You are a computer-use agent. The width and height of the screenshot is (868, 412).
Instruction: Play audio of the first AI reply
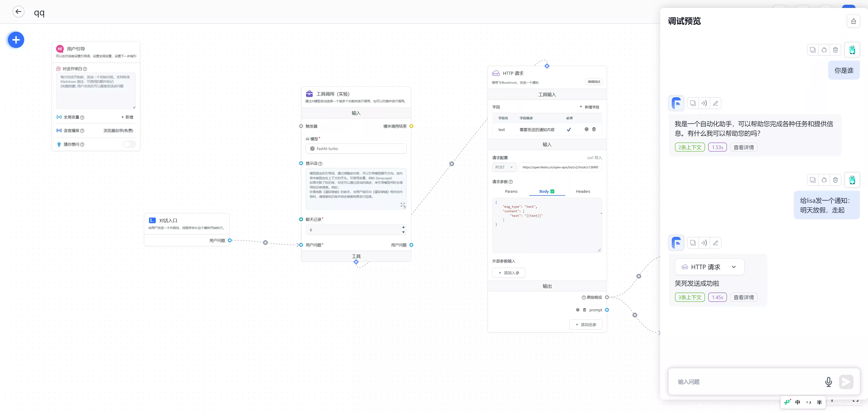704,103
